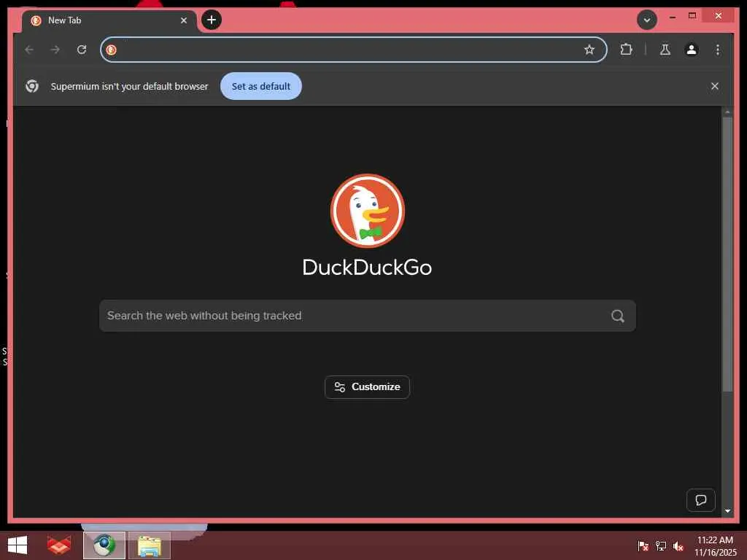Click the scrollbar down arrow
Viewport: 747px width, 560px height.
727,511
